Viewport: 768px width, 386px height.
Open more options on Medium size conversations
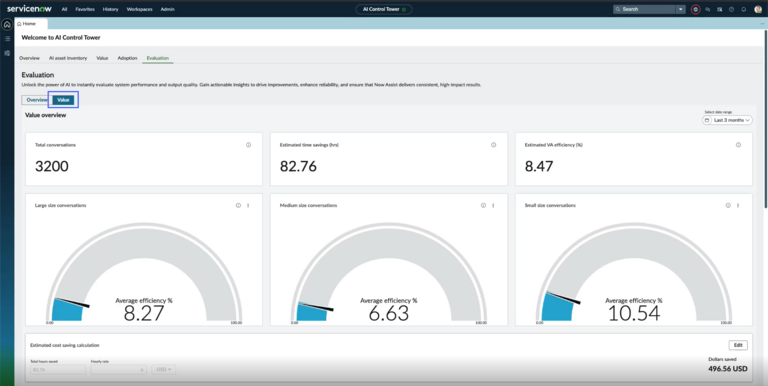click(x=493, y=205)
